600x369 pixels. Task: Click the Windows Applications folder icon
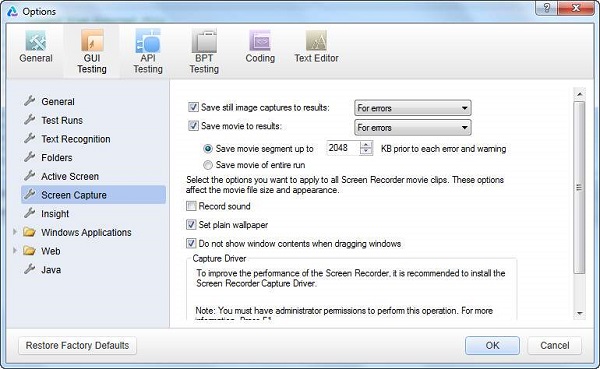[29, 232]
